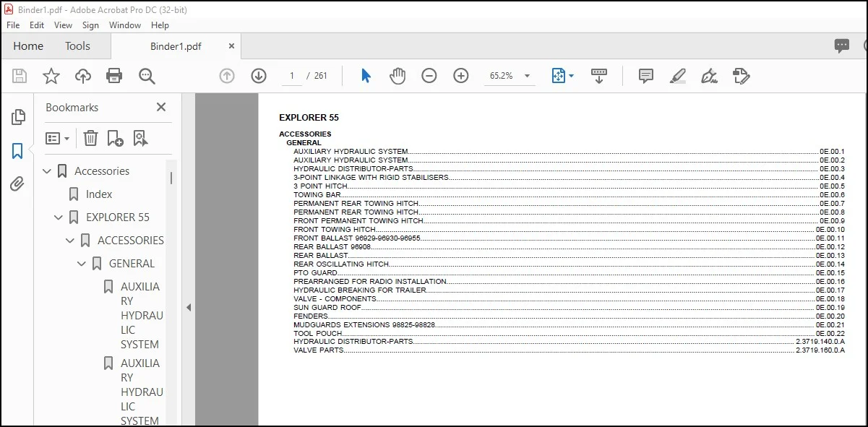Image resolution: width=868 pixels, height=427 pixels.
Task: Open the zoom percentage dropdown
Action: pyautogui.click(x=528, y=76)
